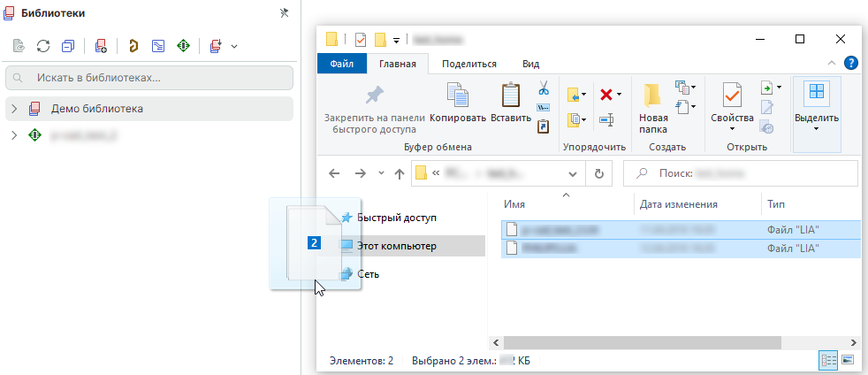868x375 pixels.
Task: Go forward with the right arrow
Action: tap(361, 173)
